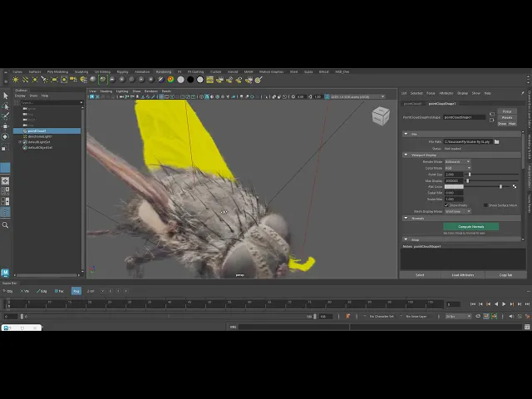Toggle Fac selection mode

coord(59,291)
